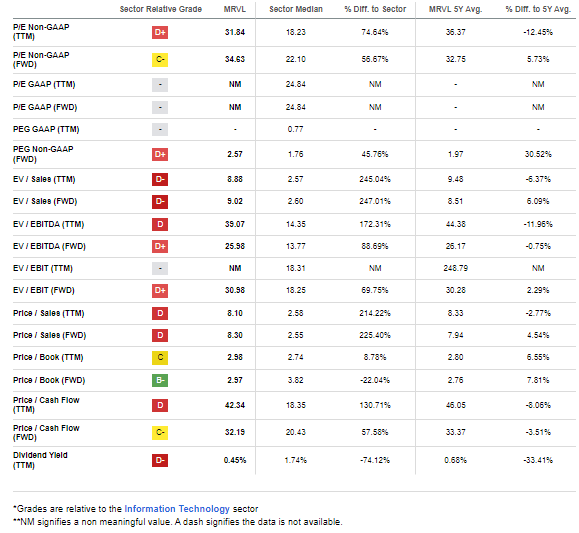Click the grey dash badge for P/E GAAP (TTM)
The height and width of the screenshot is (533, 579).
click(160, 85)
